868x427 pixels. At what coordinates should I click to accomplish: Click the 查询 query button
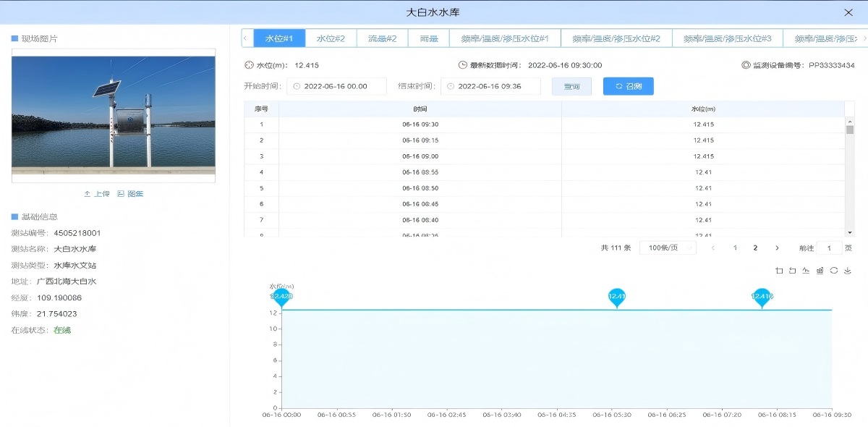click(x=571, y=86)
